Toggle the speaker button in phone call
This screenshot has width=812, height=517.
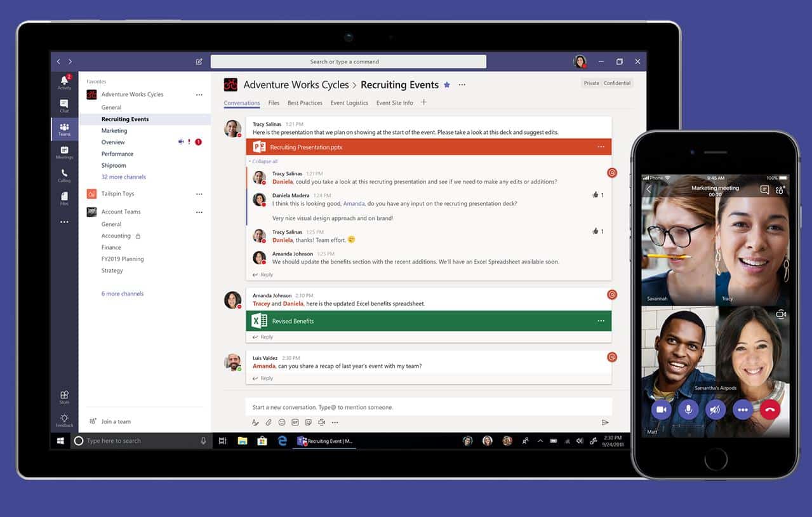click(x=715, y=410)
